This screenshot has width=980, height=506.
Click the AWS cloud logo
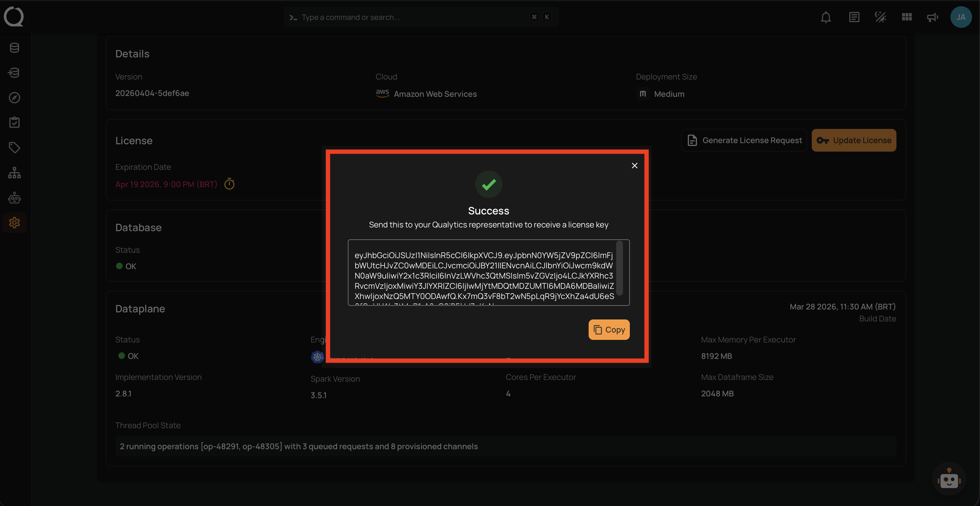[x=382, y=93]
